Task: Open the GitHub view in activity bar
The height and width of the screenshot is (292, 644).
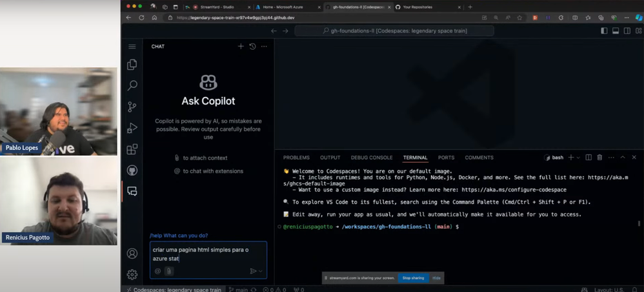Action: tap(132, 170)
